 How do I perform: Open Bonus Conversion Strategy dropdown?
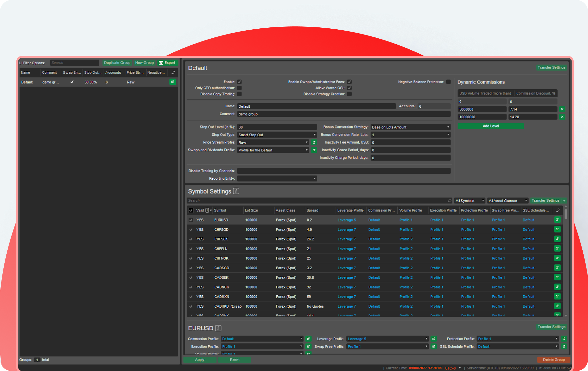[411, 127]
